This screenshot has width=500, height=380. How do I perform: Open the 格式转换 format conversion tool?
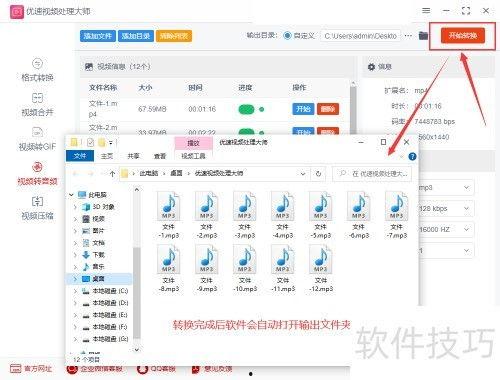pyautogui.click(x=37, y=70)
